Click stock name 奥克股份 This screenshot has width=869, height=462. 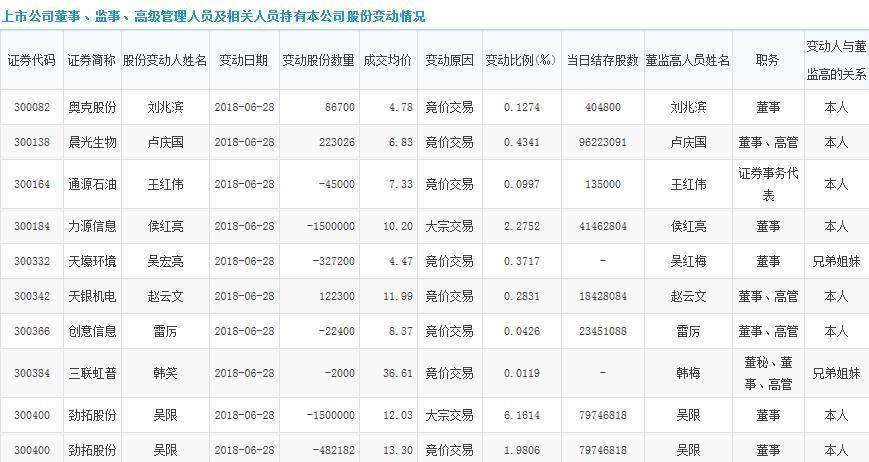click(92, 107)
